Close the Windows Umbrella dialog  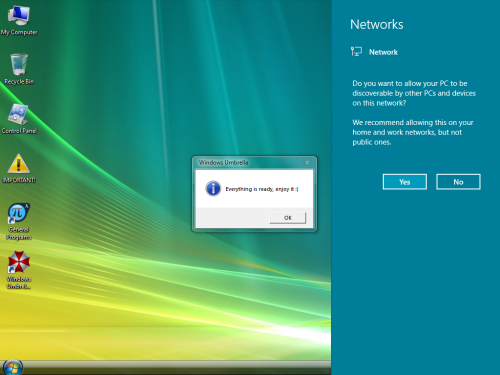(307, 162)
